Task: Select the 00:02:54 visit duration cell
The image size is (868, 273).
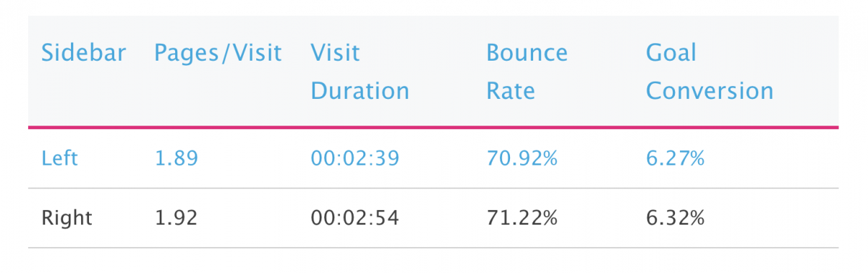Action: click(x=355, y=218)
